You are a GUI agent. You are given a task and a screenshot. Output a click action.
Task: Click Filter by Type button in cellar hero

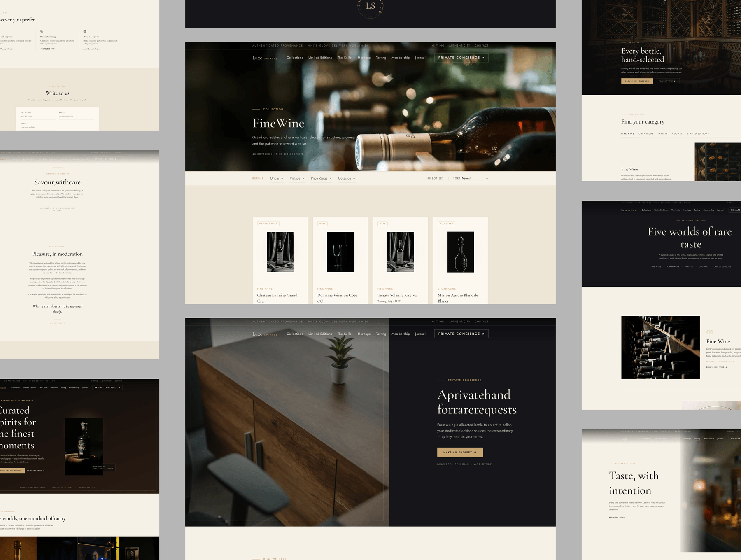667,81
